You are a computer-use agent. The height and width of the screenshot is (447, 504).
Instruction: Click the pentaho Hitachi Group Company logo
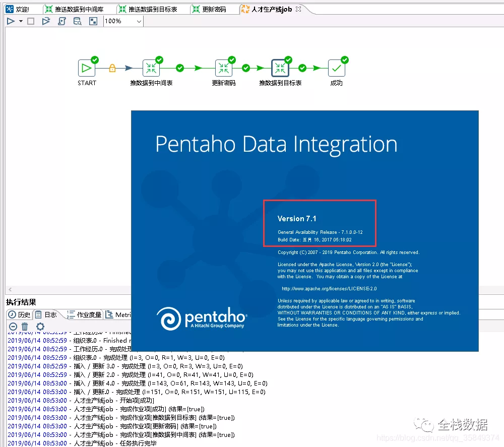point(202,318)
